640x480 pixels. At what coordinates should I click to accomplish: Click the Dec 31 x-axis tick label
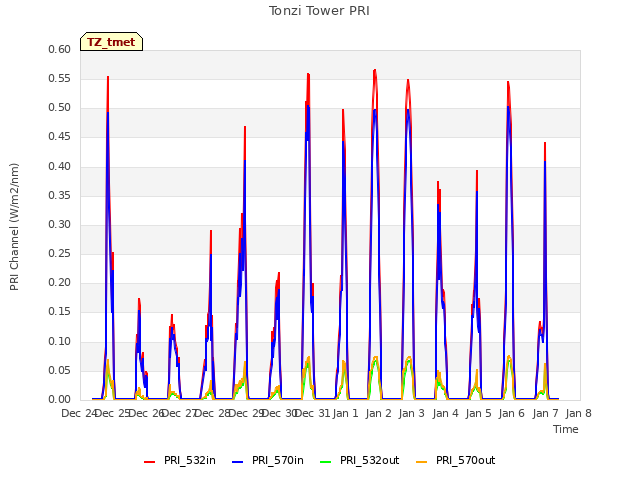313,413
